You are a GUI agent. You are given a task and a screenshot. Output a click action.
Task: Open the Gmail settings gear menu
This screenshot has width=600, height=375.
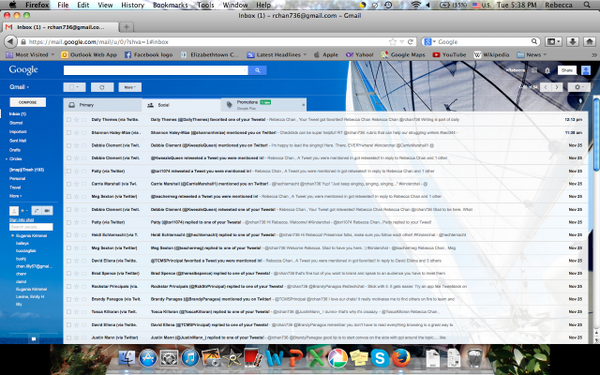(579, 87)
